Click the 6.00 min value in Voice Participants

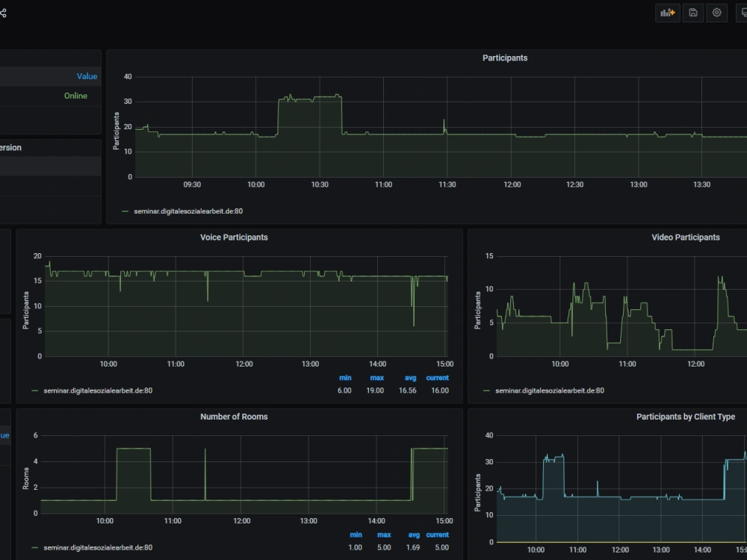344,391
